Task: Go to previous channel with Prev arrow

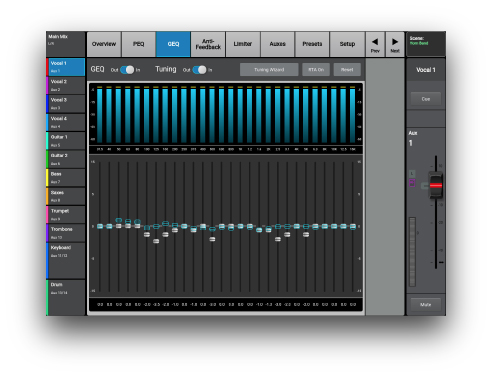Action: (x=375, y=44)
